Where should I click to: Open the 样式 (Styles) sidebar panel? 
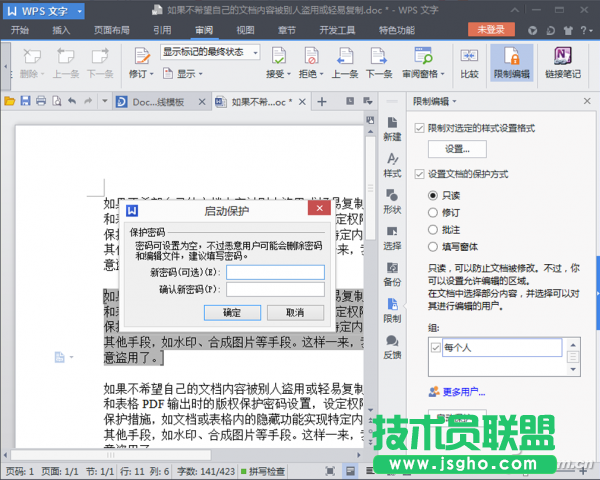coord(392,165)
